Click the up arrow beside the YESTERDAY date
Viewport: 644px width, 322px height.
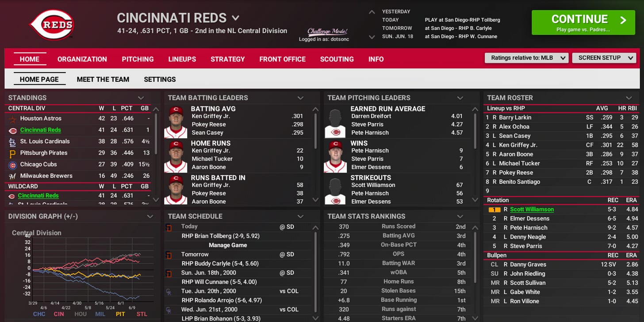[x=372, y=12]
